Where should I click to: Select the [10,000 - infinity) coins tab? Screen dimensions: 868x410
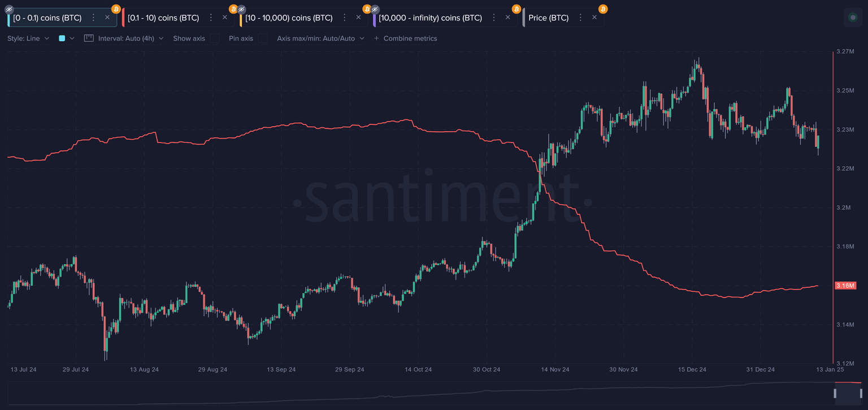click(430, 18)
